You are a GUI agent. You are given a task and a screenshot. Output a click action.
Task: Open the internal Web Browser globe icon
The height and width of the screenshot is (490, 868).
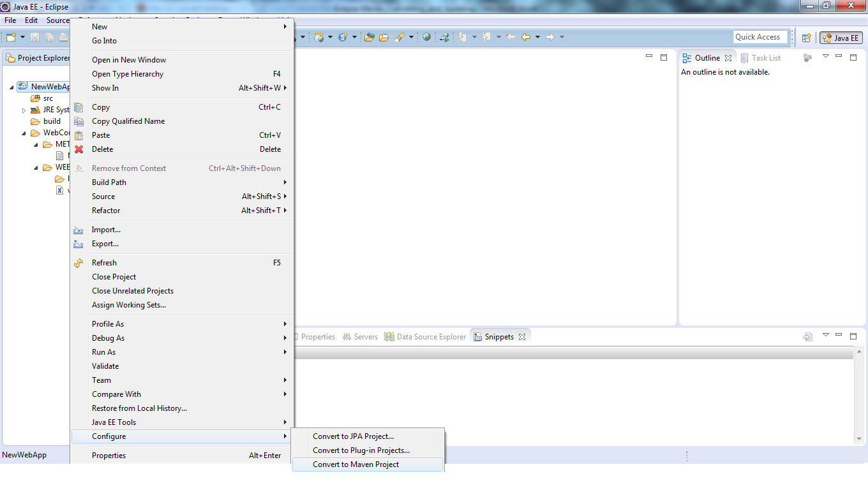coord(426,36)
